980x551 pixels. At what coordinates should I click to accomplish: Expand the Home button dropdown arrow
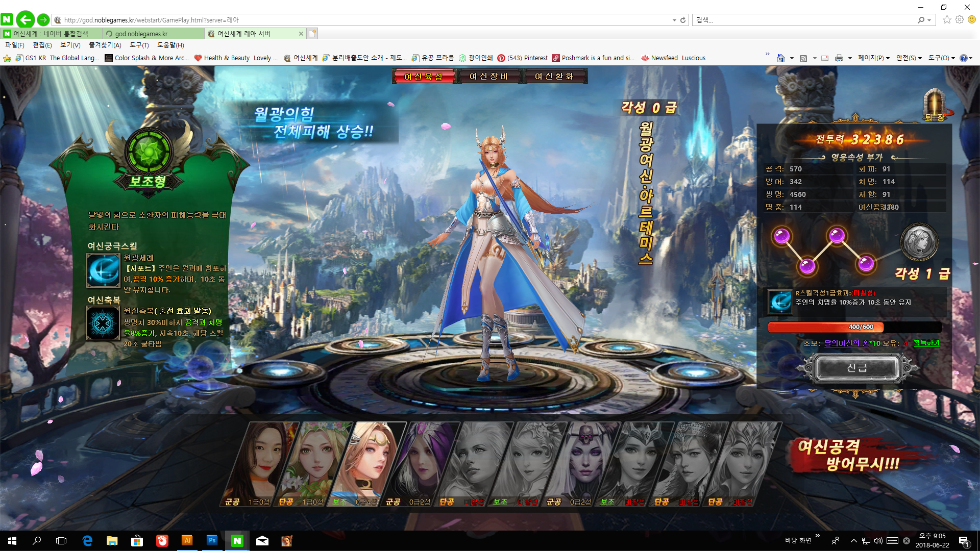[x=792, y=58]
